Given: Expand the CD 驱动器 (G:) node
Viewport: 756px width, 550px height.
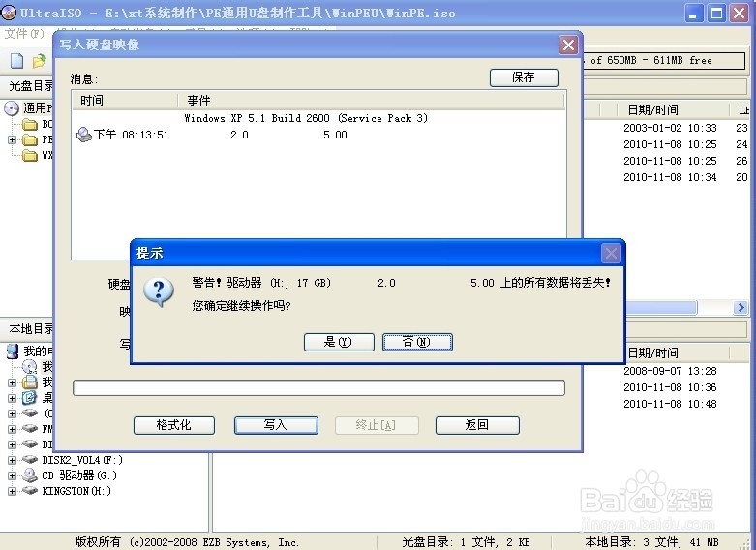Looking at the screenshot, I should click(12, 475).
